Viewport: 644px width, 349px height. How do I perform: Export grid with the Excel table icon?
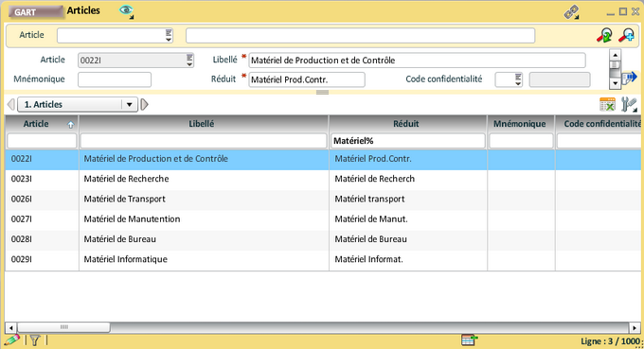pyautogui.click(x=607, y=105)
